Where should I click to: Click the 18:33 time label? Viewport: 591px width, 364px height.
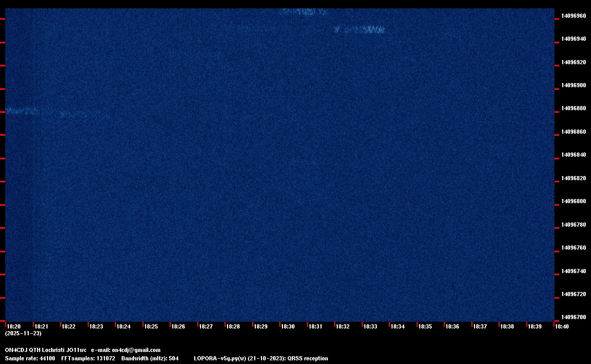[370, 326]
